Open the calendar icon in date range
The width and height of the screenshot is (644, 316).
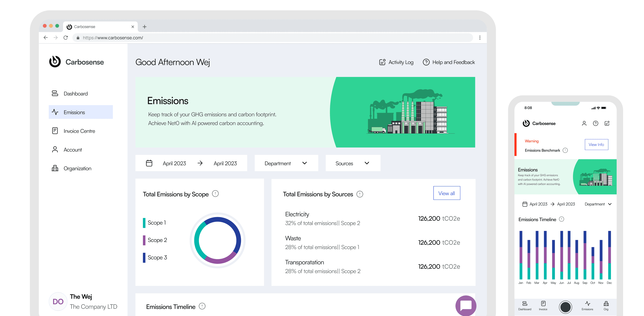pyautogui.click(x=149, y=163)
